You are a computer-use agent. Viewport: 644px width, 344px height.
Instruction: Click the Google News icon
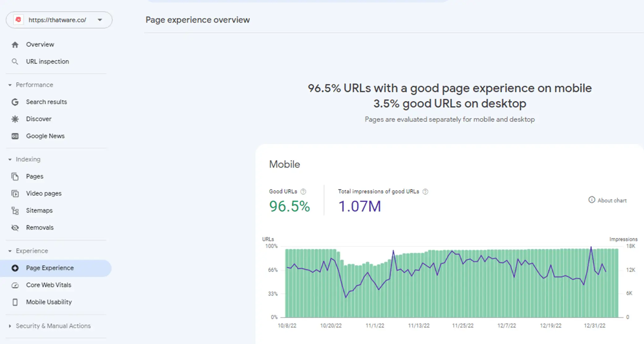(x=15, y=136)
